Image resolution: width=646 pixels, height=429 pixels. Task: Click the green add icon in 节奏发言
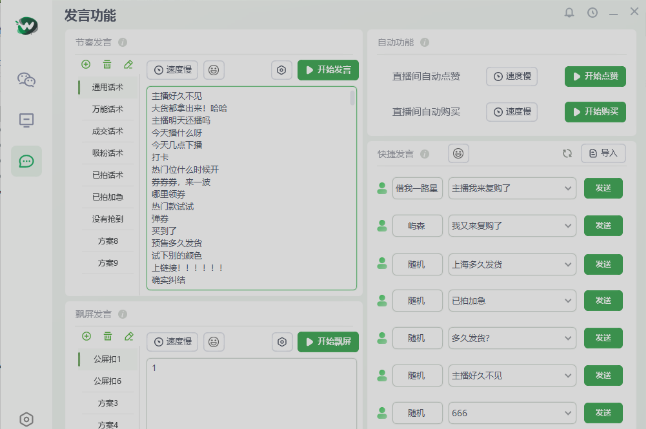point(86,64)
